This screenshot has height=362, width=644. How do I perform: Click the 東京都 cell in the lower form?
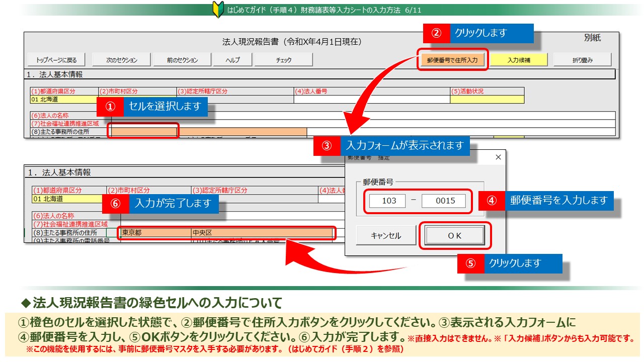click(x=155, y=233)
